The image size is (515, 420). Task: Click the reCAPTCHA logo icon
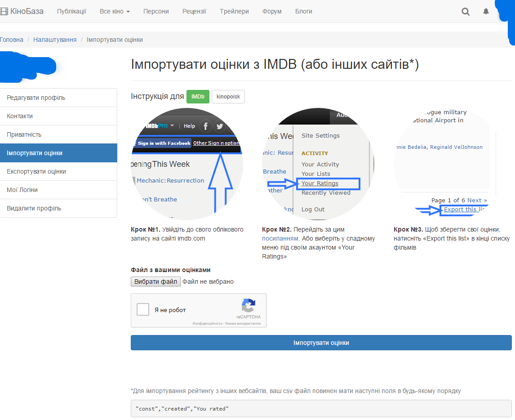[x=249, y=305]
